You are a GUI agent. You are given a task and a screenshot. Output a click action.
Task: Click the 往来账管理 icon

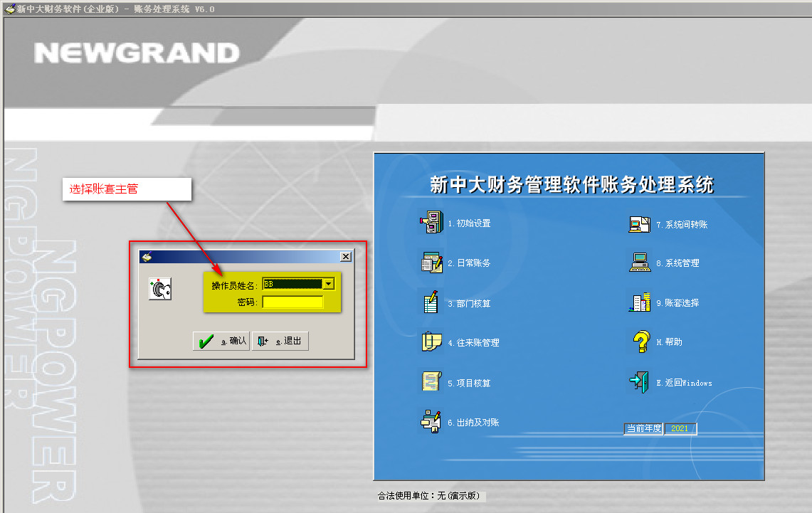tap(431, 342)
